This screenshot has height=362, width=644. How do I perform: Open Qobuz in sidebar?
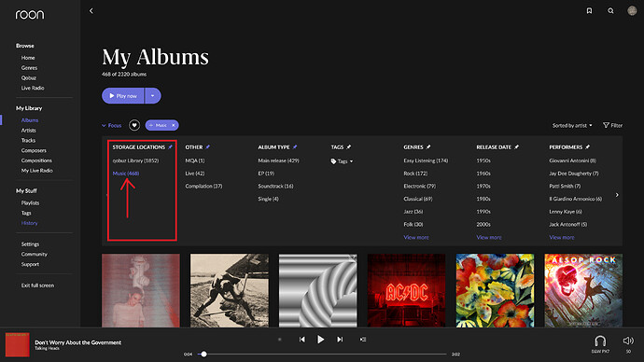pos(29,78)
